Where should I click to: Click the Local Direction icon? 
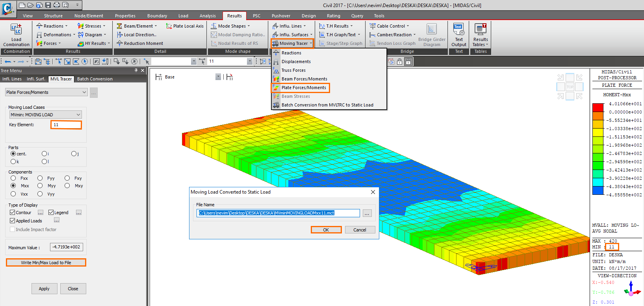[x=120, y=35]
